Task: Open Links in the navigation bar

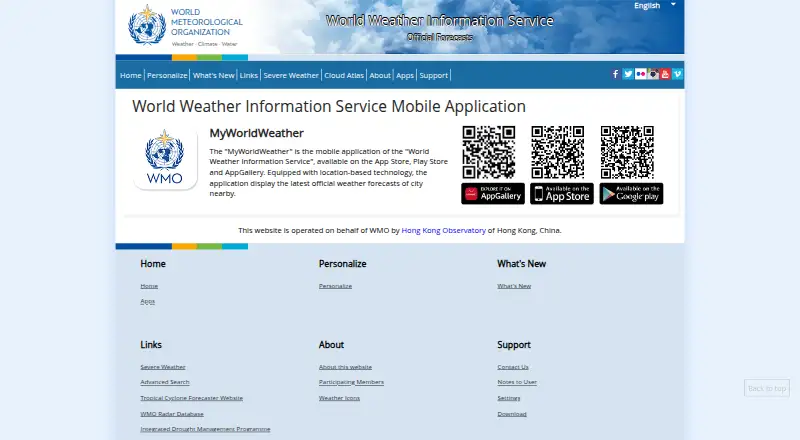Action: point(248,75)
